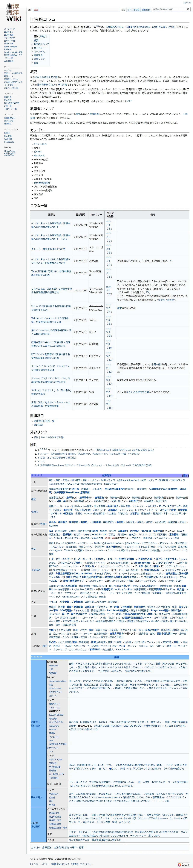Switch to モバイルビュー in footer
Viewport: 193px width, 868px height.
click(86, 864)
